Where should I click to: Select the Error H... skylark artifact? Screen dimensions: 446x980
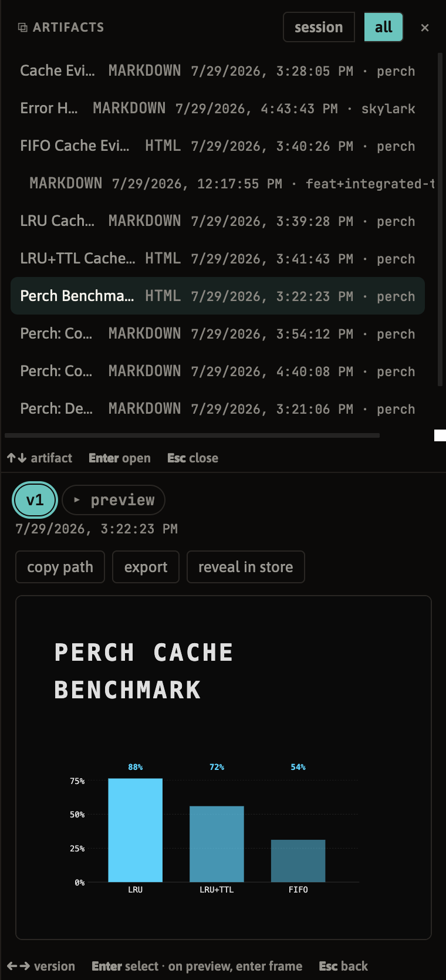[x=218, y=109]
